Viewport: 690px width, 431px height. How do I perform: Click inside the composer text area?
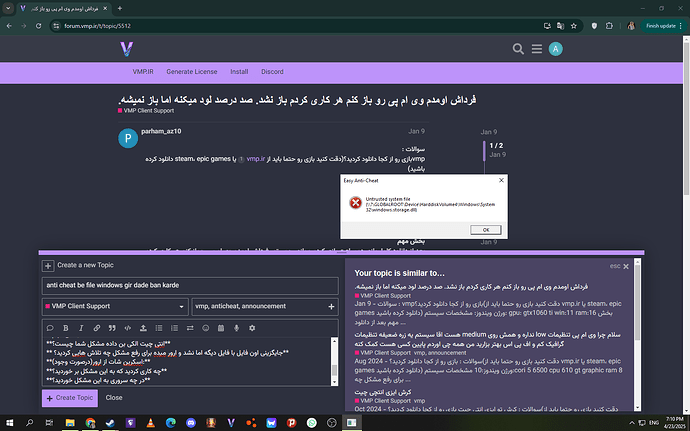click(187, 362)
